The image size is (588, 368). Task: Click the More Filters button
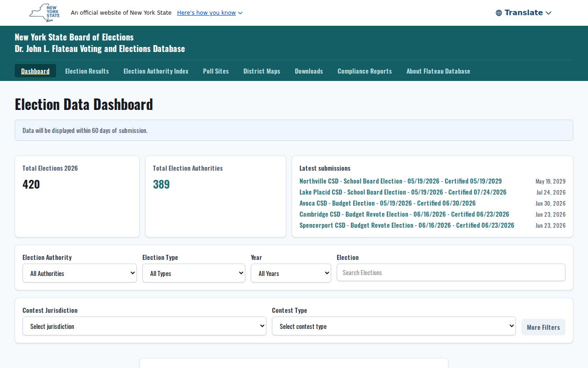(x=543, y=327)
